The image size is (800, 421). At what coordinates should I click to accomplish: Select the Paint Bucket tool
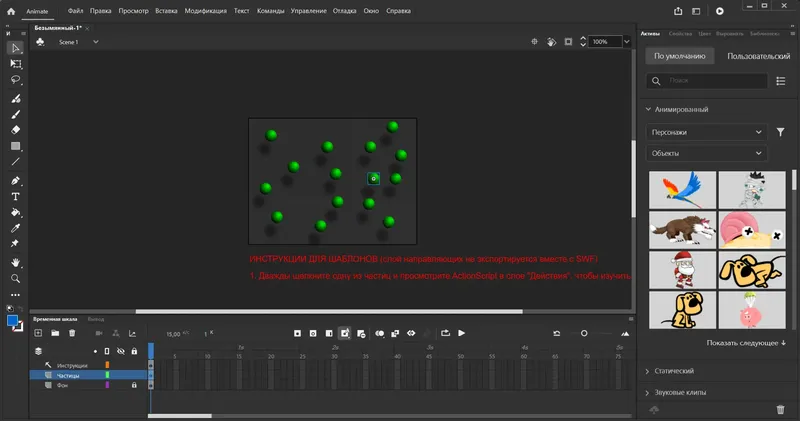(16, 212)
